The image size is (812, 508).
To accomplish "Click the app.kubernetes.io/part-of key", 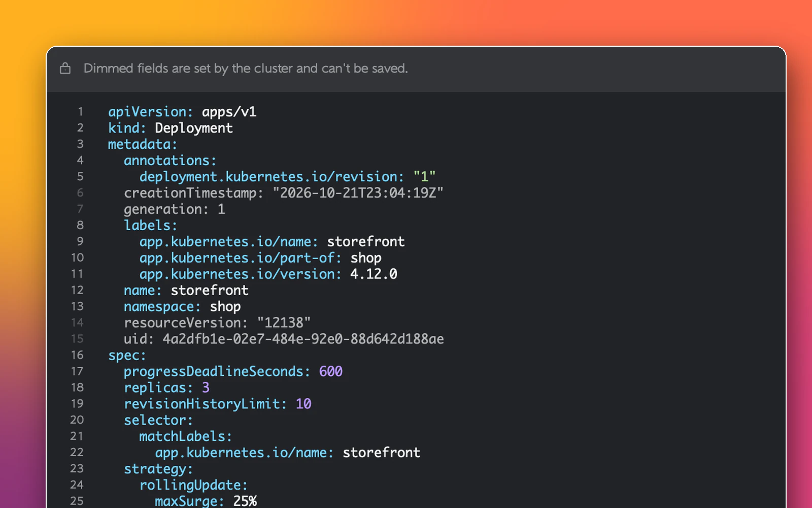I will click(241, 258).
